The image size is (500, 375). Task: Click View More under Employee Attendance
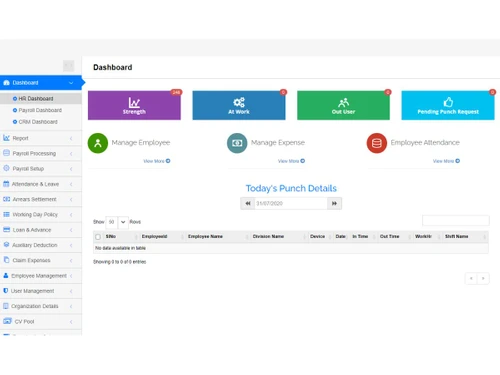pyautogui.click(x=446, y=161)
